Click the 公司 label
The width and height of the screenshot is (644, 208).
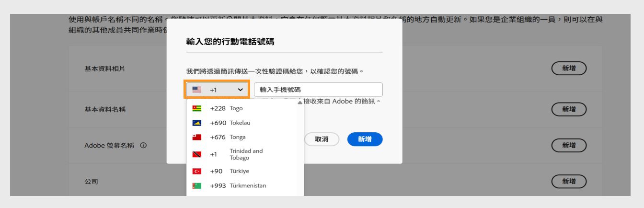[91, 182]
